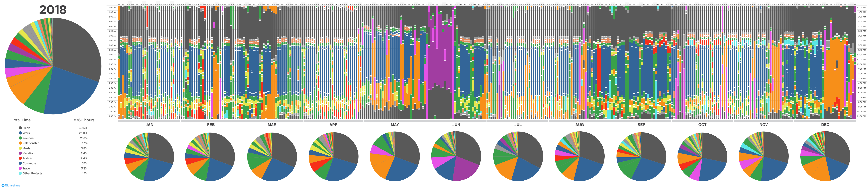Image resolution: width=868 pixels, height=188 pixels.
Task: Select the Other Projects cyan dot
Action: click(x=20, y=173)
